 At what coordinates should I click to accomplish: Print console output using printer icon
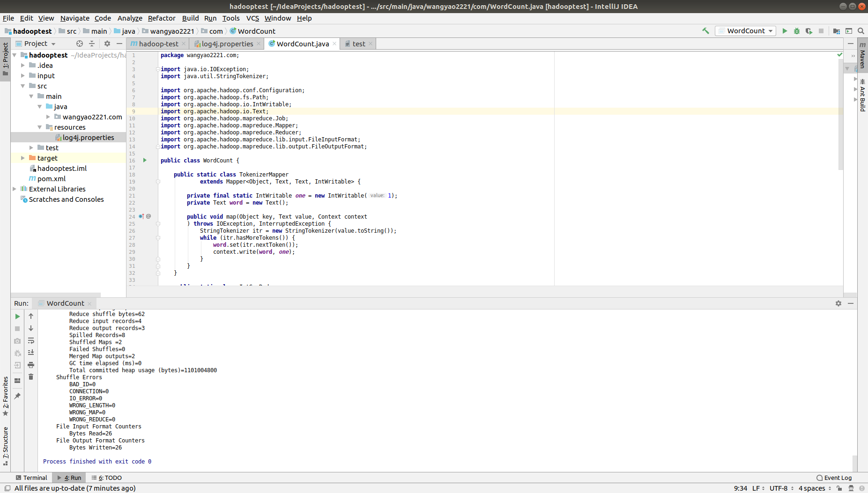pyautogui.click(x=31, y=365)
